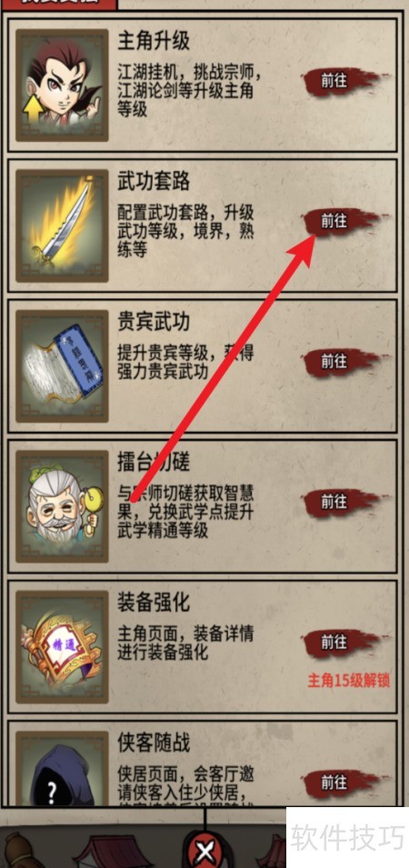This screenshot has width=409, height=868.
Task: Click 前往 next to 武功套路
Action: click(x=334, y=221)
